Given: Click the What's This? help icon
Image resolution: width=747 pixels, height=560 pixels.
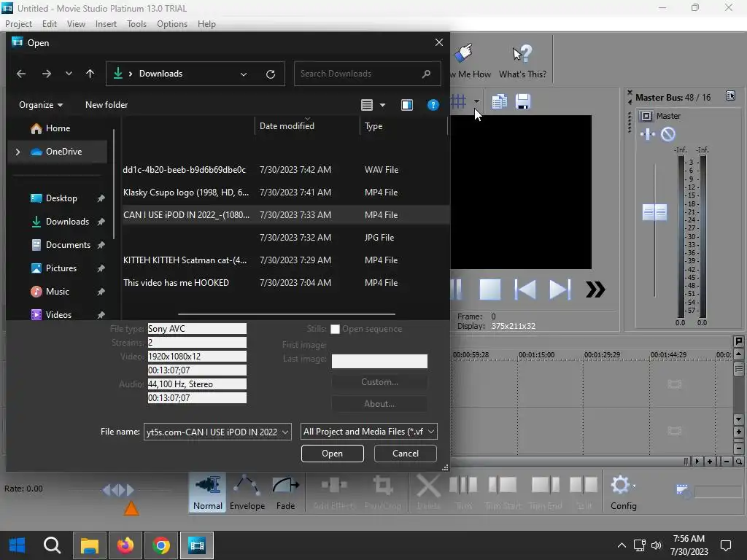Looking at the screenshot, I should pyautogui.click(x=522, y=61).
